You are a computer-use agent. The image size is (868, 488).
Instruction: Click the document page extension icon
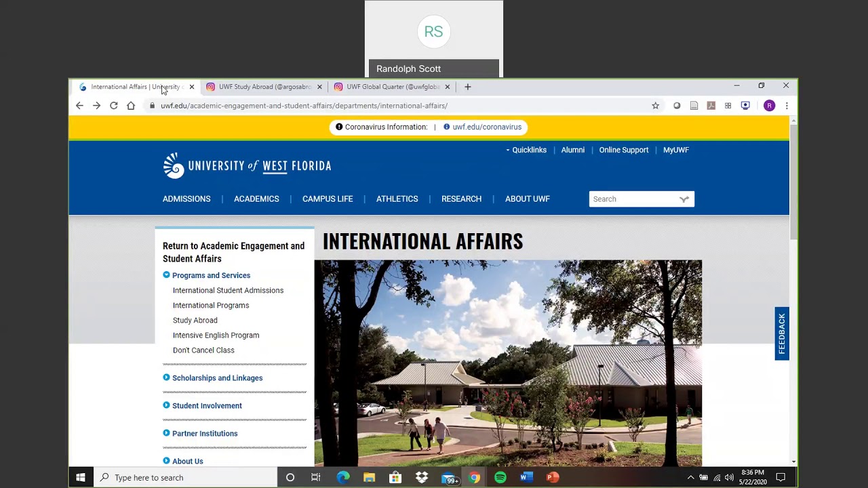coord(694,106)
